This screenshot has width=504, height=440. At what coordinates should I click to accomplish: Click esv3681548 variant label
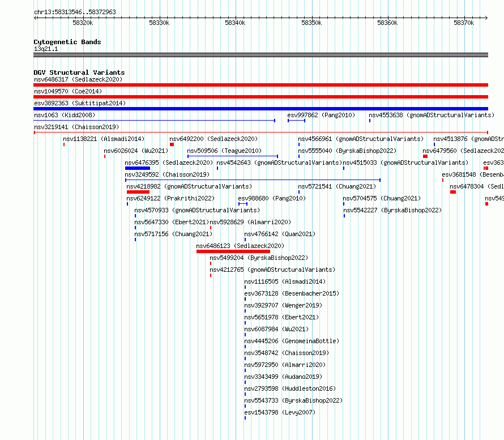coord(473,174)
